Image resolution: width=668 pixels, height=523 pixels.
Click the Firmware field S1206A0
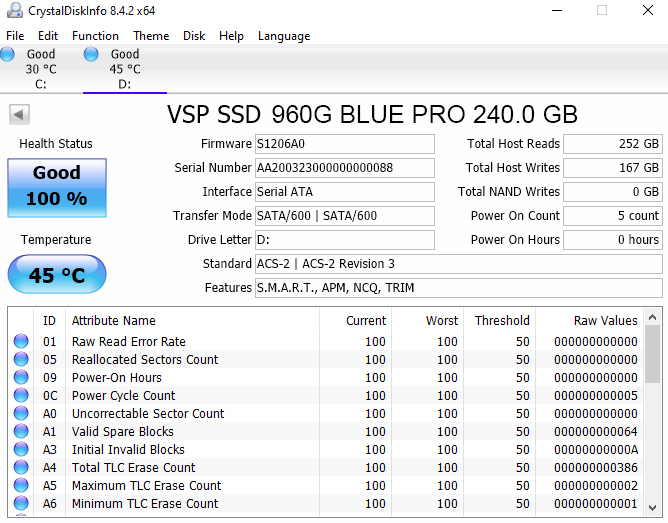point(345,144)
